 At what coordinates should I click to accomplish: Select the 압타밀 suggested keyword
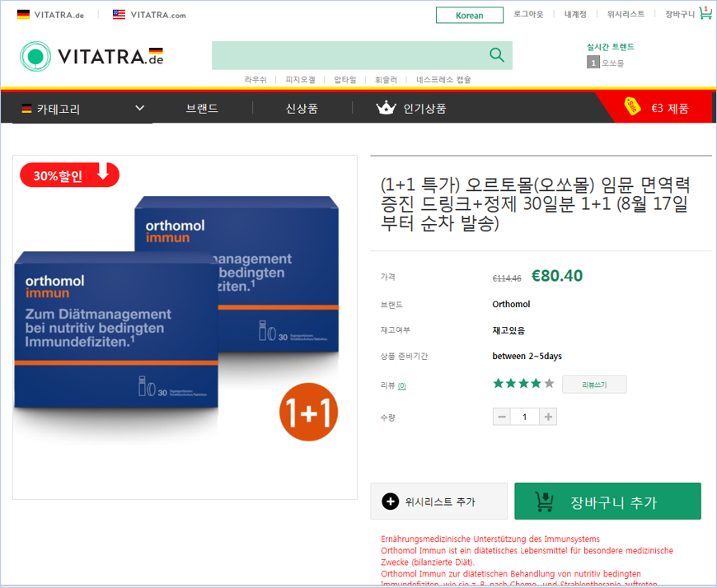(344, 80)
